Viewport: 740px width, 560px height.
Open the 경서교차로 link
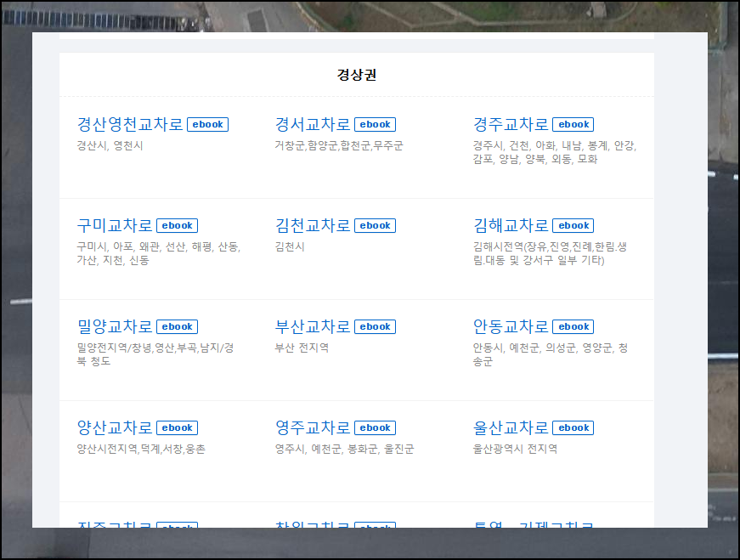[x=313, y=125]
